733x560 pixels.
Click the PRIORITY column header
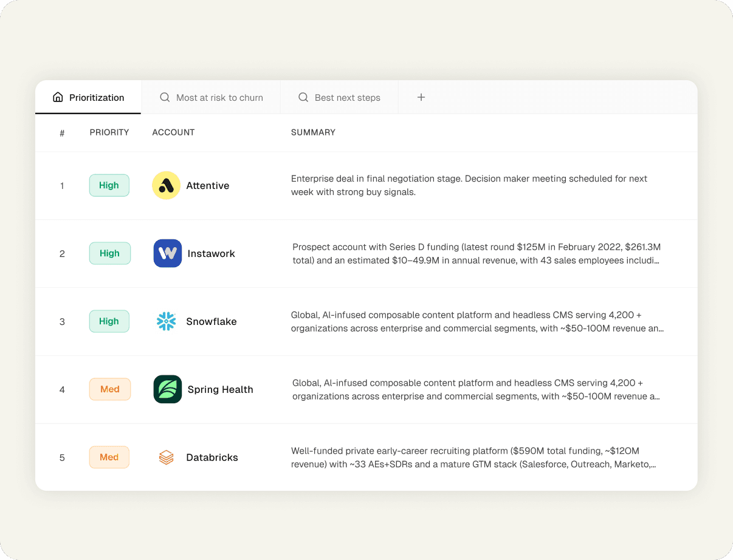pos(109,132)
